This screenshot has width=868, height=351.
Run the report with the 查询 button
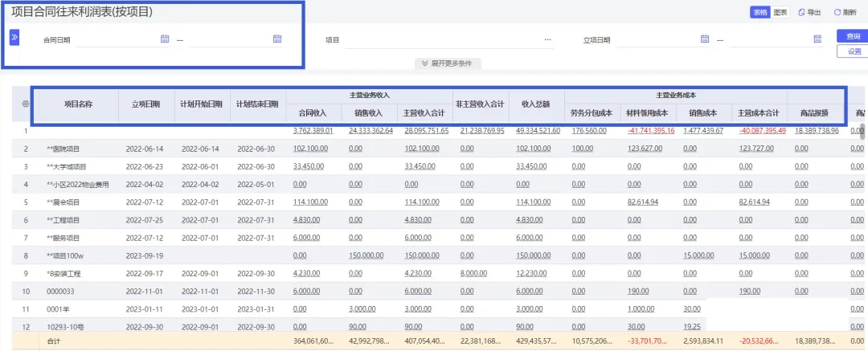point(853,36)
